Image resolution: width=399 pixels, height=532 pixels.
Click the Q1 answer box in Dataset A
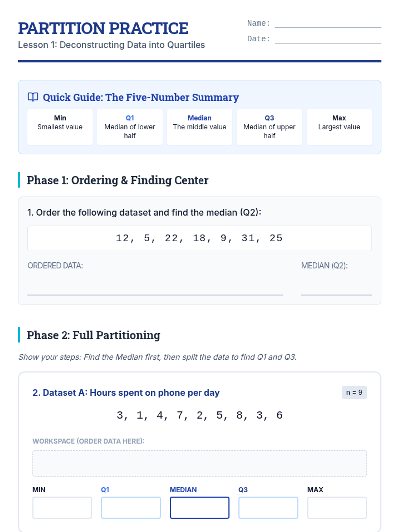(131, 508)
